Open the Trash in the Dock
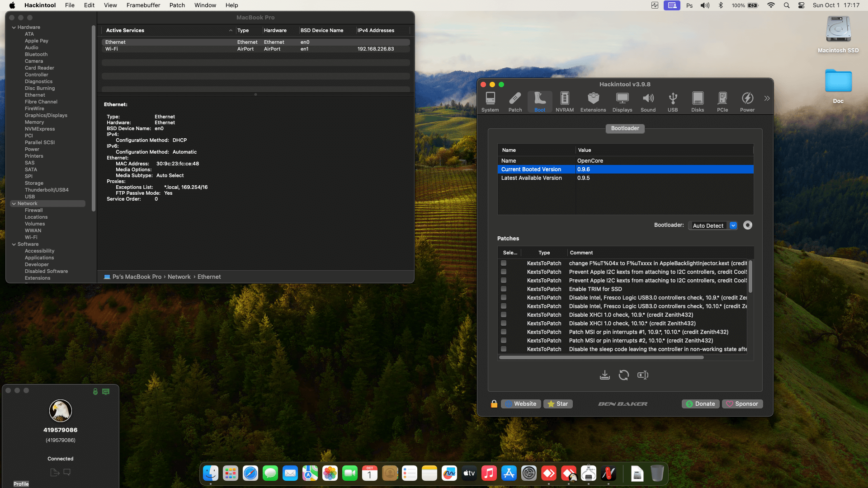The height and width of the screenshot is (488, 868). click(x=657, y=473)
